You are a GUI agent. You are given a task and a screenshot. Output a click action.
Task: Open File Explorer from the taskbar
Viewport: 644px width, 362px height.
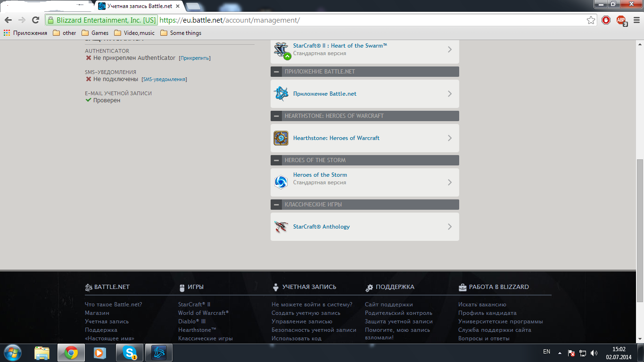pos(42,353)
